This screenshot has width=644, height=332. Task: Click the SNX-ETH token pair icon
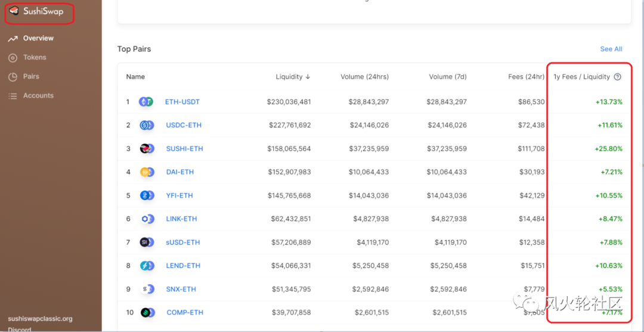click(x=147, y=289)
